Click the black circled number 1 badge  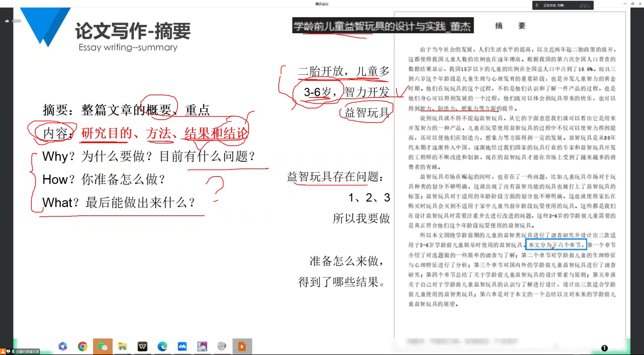[604, 348]
